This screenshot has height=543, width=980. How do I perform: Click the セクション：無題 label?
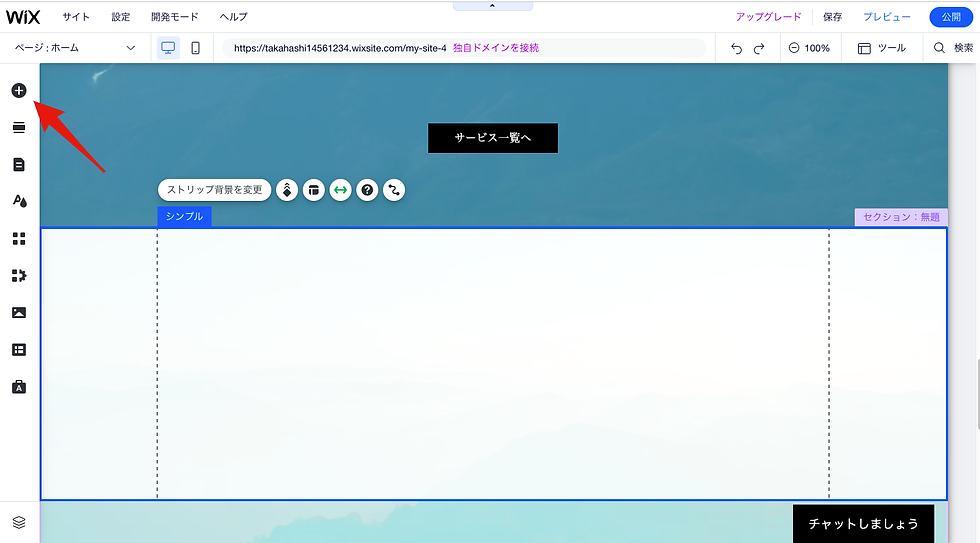coord(901,217)
